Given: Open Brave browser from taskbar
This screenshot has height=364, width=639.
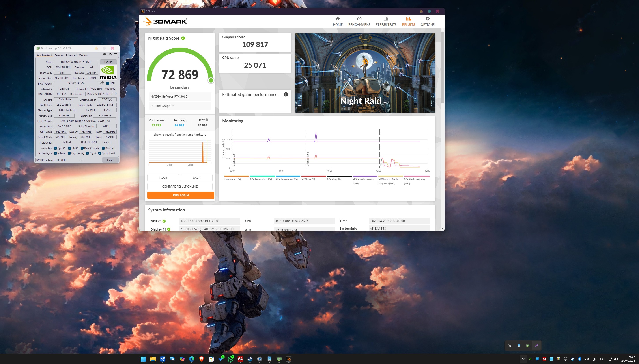Looking at the screenshot, I should pyautogui.click(x=202, y=359).
